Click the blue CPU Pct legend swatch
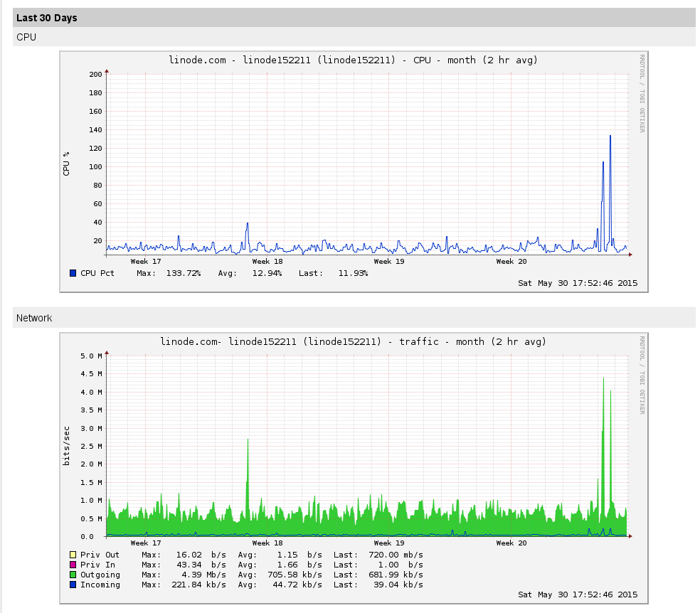The height and width of the screenshot is (613, 700). 73,273
